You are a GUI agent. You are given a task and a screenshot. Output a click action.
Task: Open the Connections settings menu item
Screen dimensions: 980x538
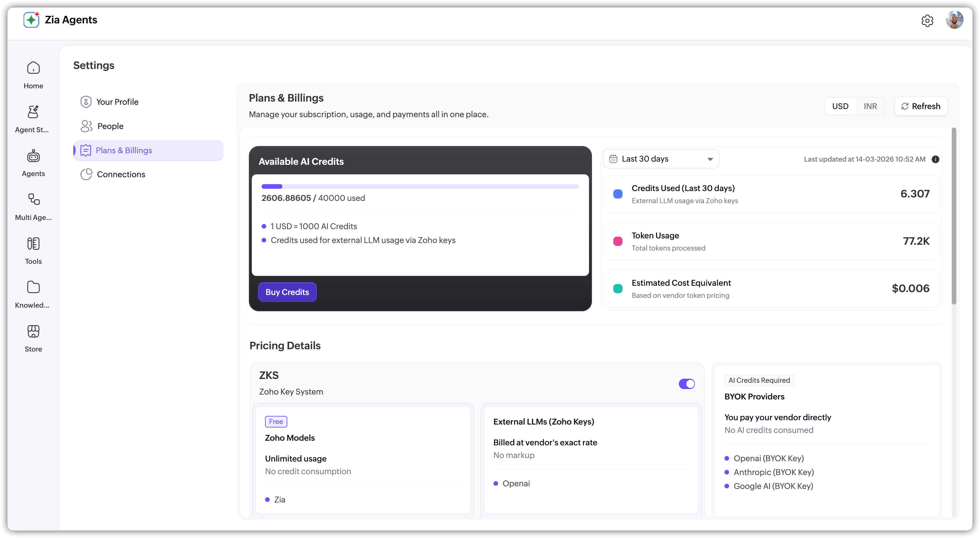click(121, 174)
